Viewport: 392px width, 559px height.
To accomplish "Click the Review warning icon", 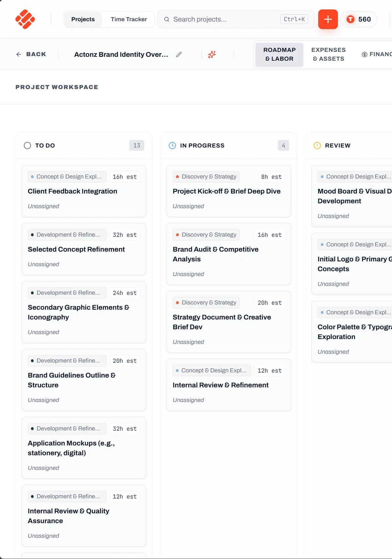I will click(317, 146).
